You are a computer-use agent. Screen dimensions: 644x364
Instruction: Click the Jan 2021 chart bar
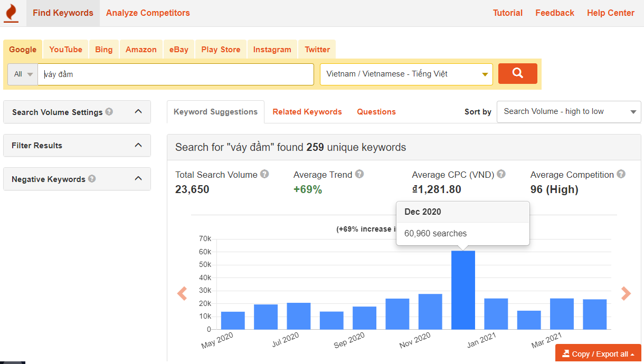496,314
